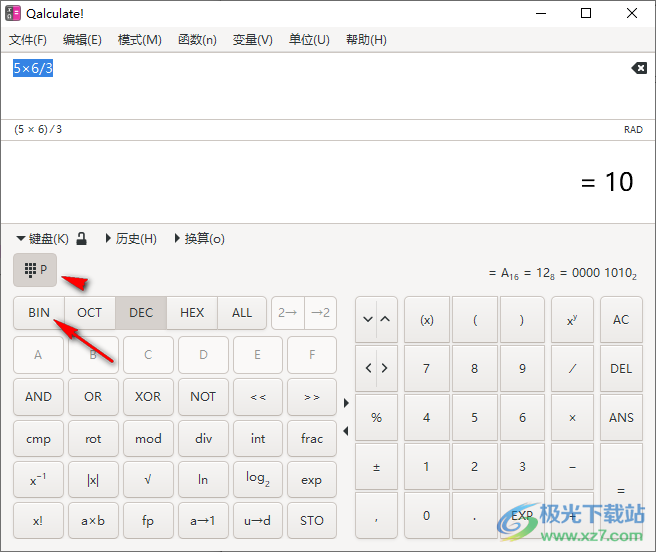
Task: Show ALL number bases
Action: pyautogui.click(x=242, y=313)
